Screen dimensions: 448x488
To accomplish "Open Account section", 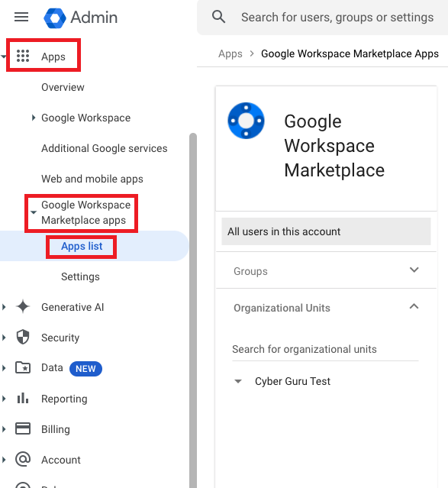I will (61, 460).
